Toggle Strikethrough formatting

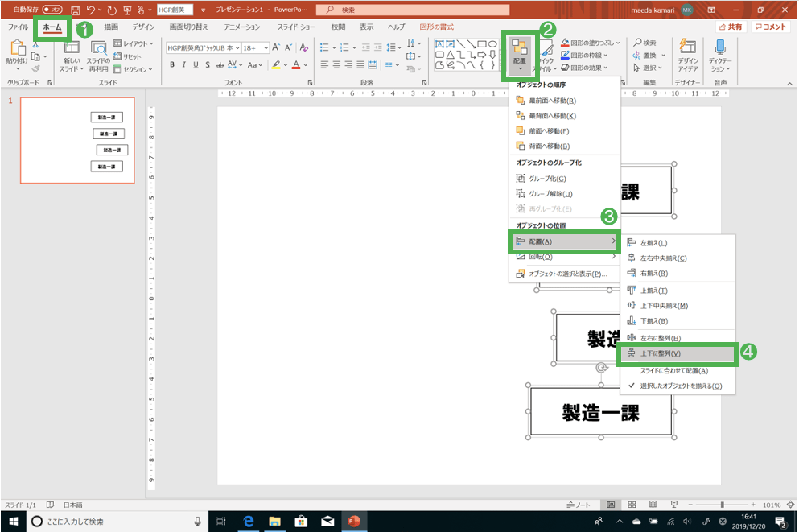220,64
